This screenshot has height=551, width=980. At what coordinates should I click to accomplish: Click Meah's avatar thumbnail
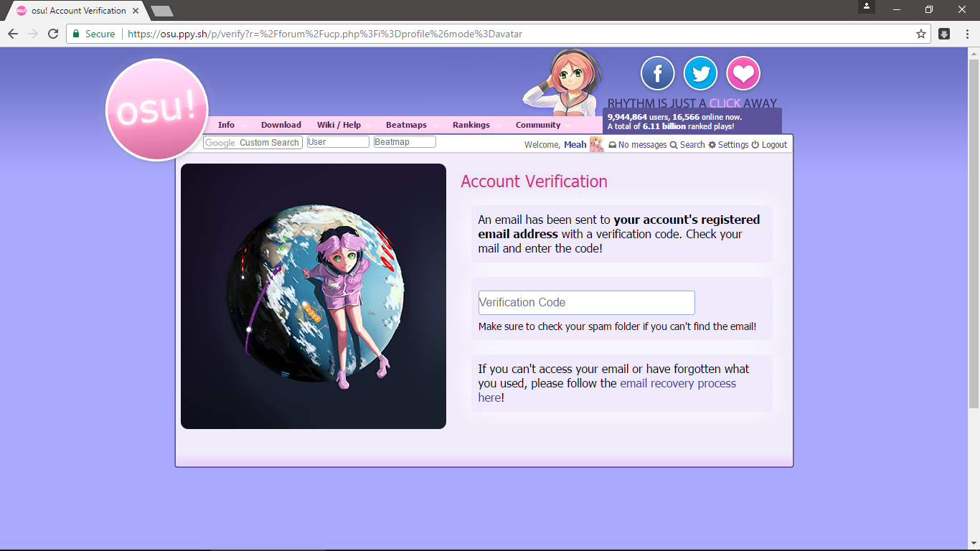tap(596, 144)
